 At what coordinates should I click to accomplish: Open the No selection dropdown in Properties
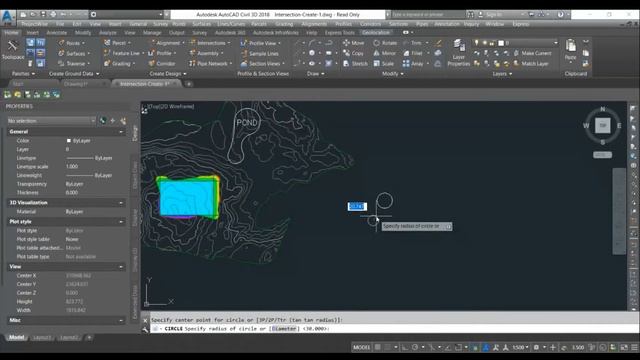coord(51,121)
